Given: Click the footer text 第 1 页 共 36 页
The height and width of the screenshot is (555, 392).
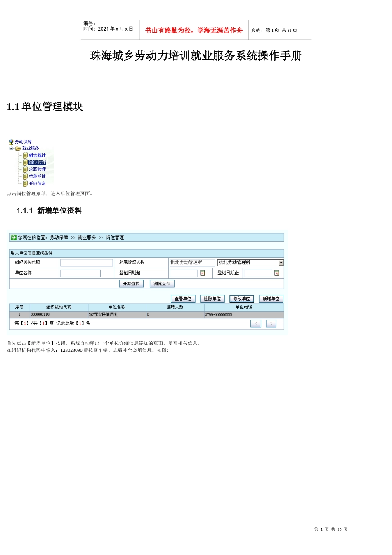Looking at the screenshot, I should tap(331, 529).
